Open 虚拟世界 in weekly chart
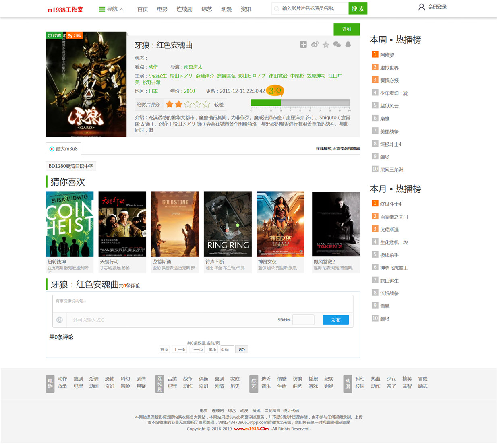 tap(389, 68)
